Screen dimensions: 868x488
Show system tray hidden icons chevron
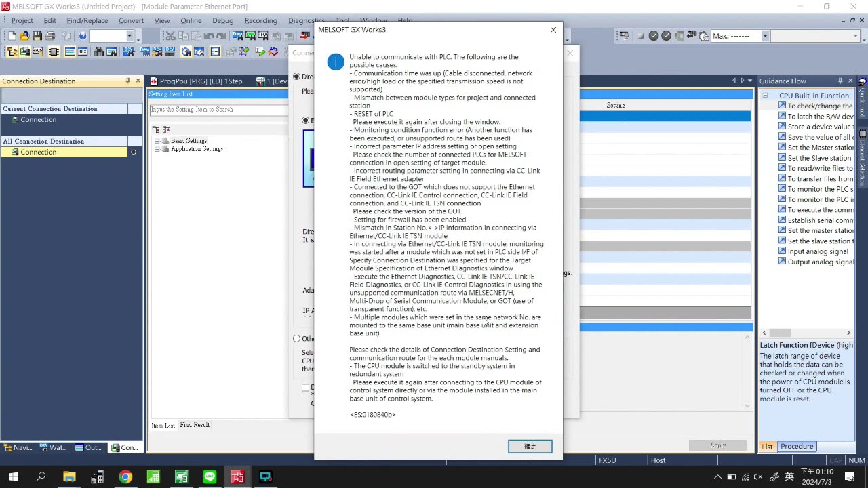coord(718,477)
